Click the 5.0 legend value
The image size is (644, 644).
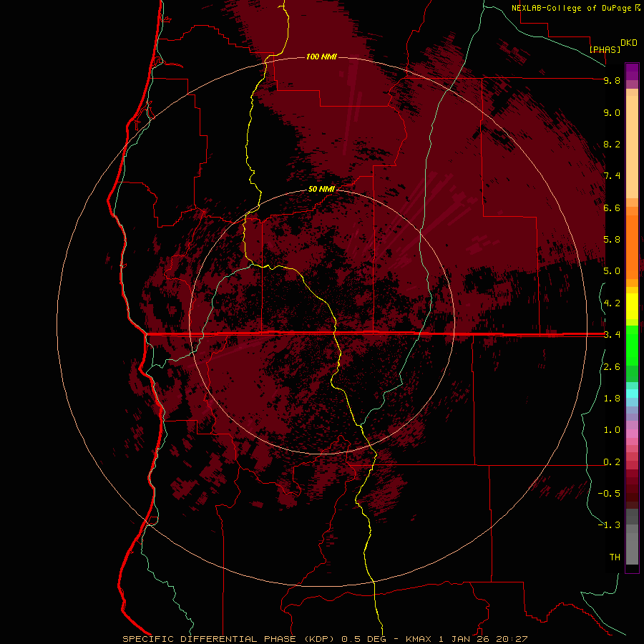click(x=612, y=271)
